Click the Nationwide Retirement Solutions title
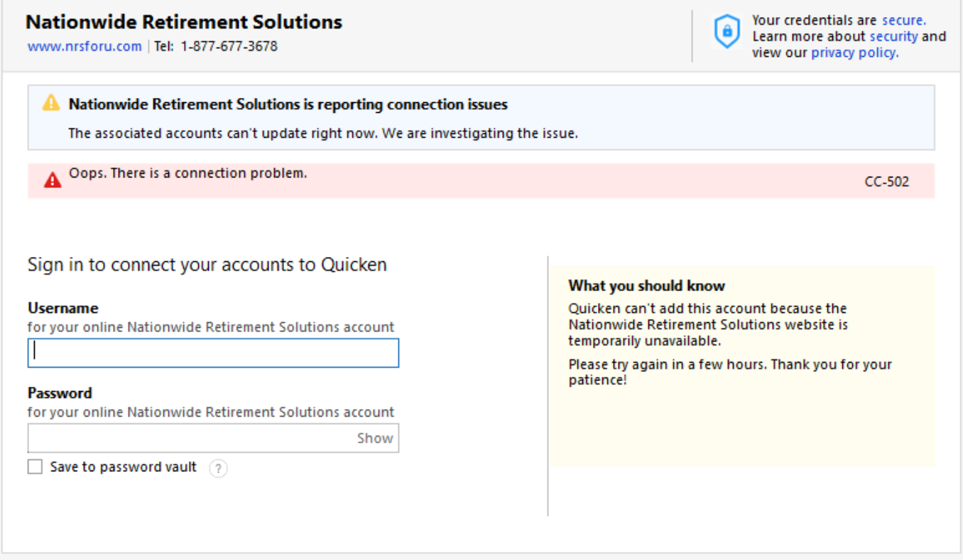 (184, 22)
